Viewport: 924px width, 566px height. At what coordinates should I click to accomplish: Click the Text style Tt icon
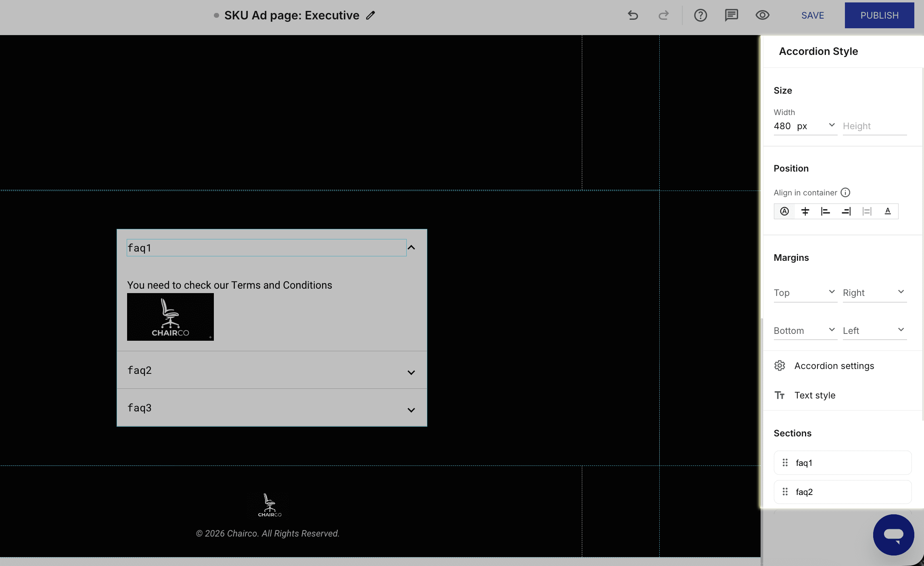coord(780,395)
